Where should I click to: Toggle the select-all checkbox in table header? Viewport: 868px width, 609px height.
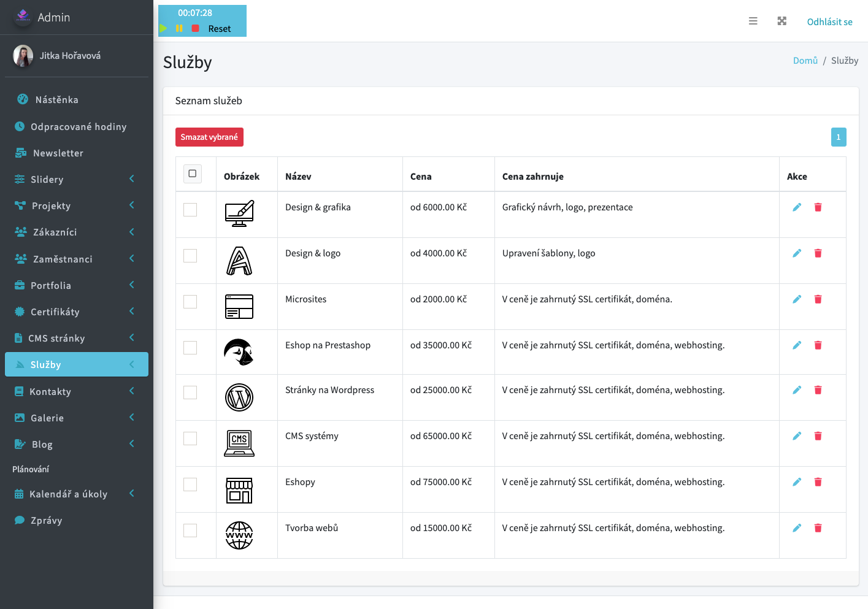point(192,174)
